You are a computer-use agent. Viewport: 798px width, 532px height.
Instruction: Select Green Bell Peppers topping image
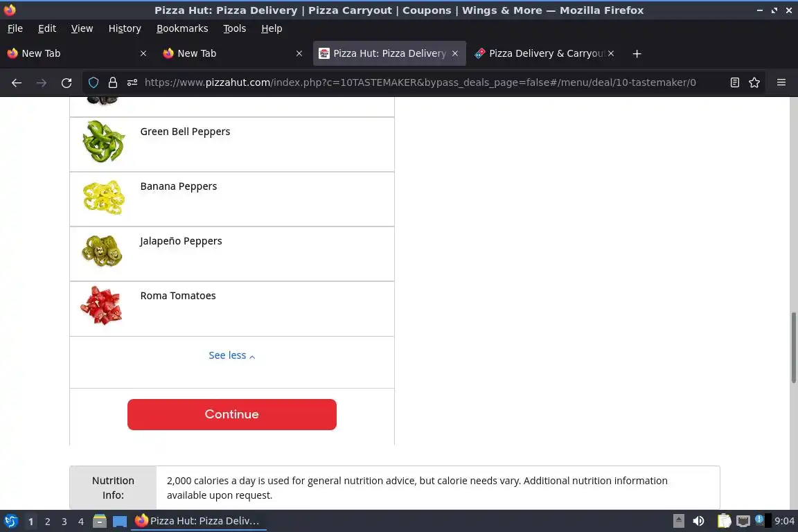(103, 141)
